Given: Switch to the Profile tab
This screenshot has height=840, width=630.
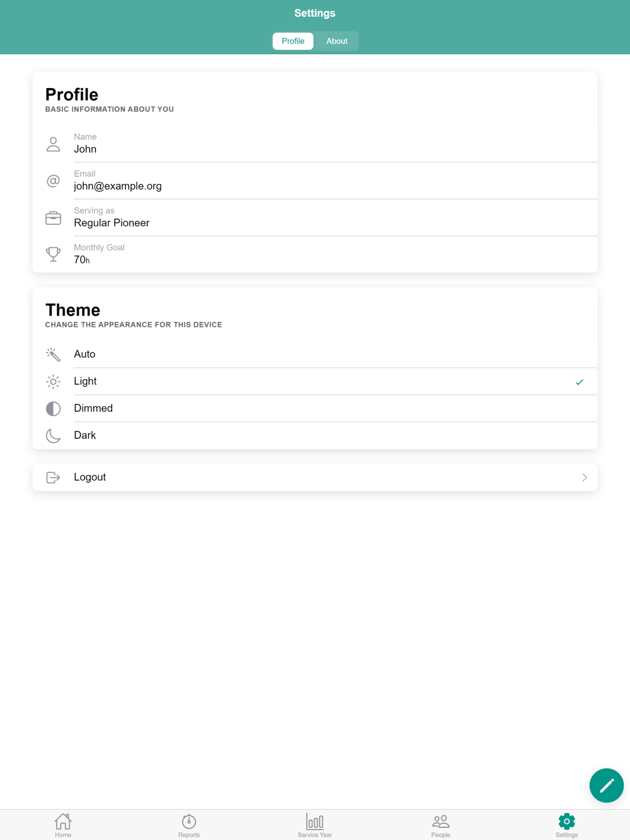Looking at the screenshot, I should point(293,41).
